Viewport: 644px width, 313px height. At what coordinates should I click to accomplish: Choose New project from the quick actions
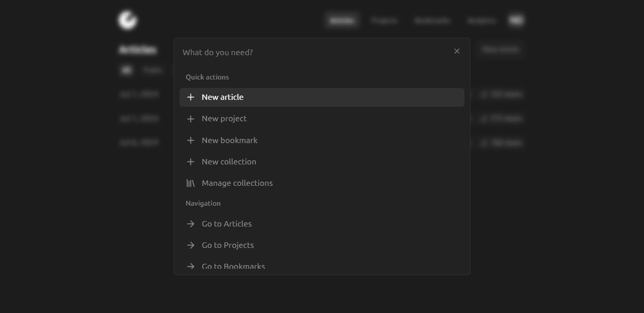[224, 119]
